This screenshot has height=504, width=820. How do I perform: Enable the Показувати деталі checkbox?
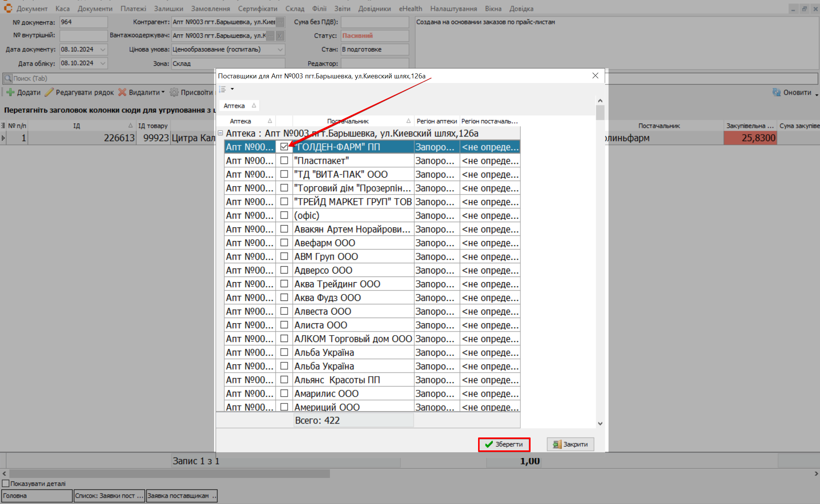point(6,483)
